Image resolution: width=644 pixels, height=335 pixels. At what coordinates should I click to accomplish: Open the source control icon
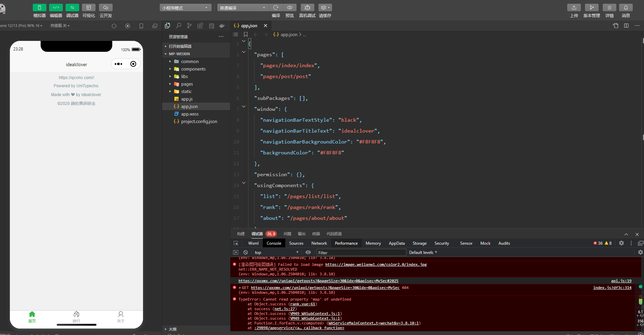(189, 26)
